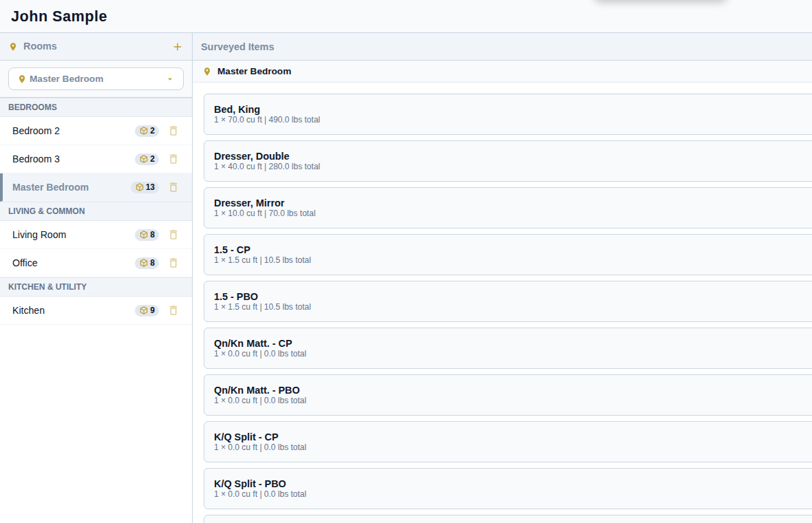Click the room dropdown caret arrow
This screenshot has width=812, height=523.
tap(170, 79)
